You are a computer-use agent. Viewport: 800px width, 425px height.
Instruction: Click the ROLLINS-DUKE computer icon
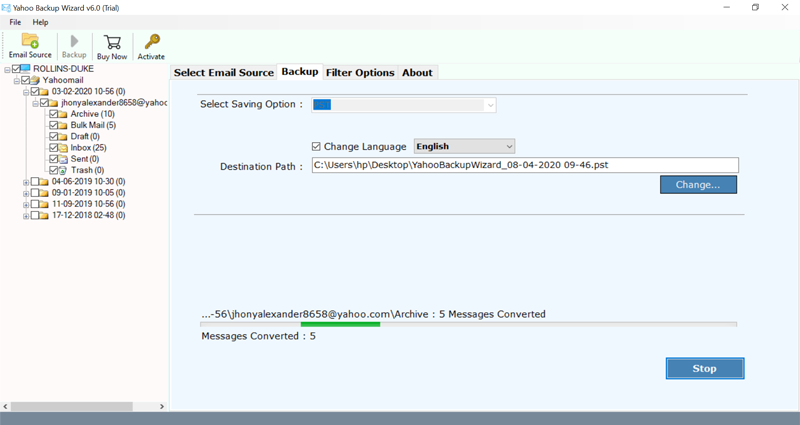pyautogui.click(x=26, y=68)
